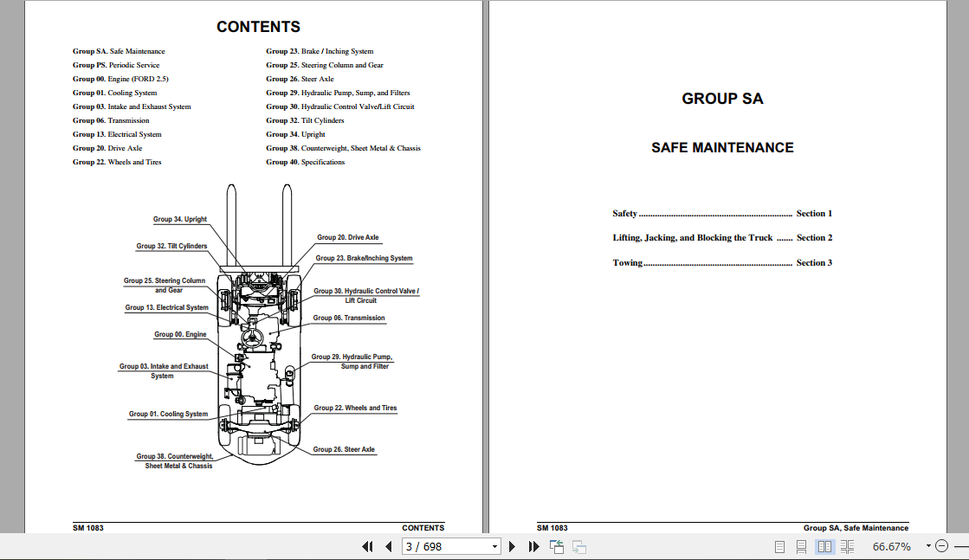
Task: Go forward to the next view
Action: click(x=579, y=546)
